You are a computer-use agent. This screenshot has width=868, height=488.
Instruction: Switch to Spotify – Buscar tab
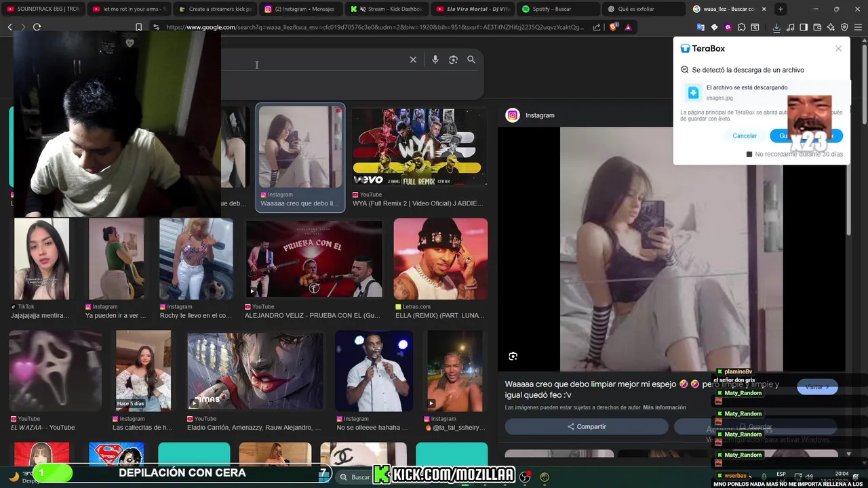pos(558,9)
